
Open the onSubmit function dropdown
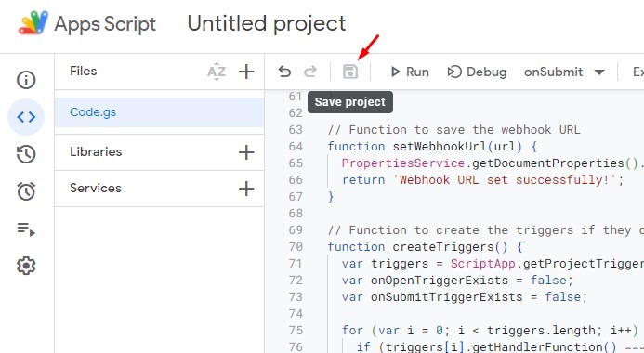(x=564, y=72)
